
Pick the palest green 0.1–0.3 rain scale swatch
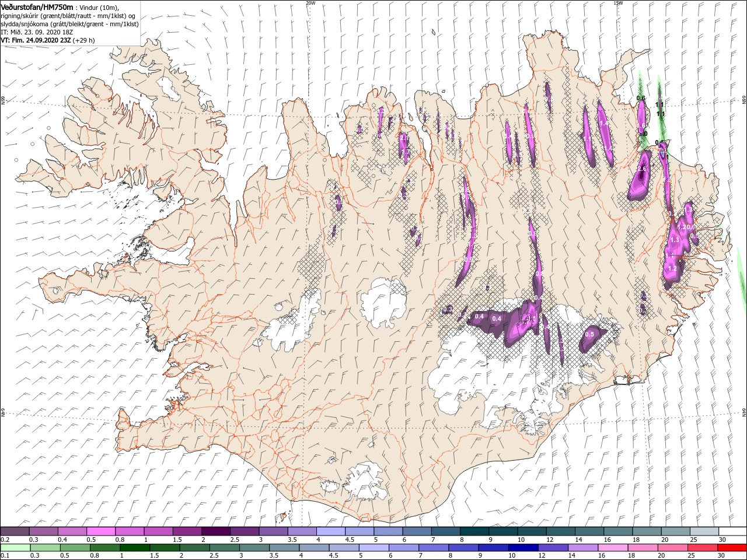15,548
